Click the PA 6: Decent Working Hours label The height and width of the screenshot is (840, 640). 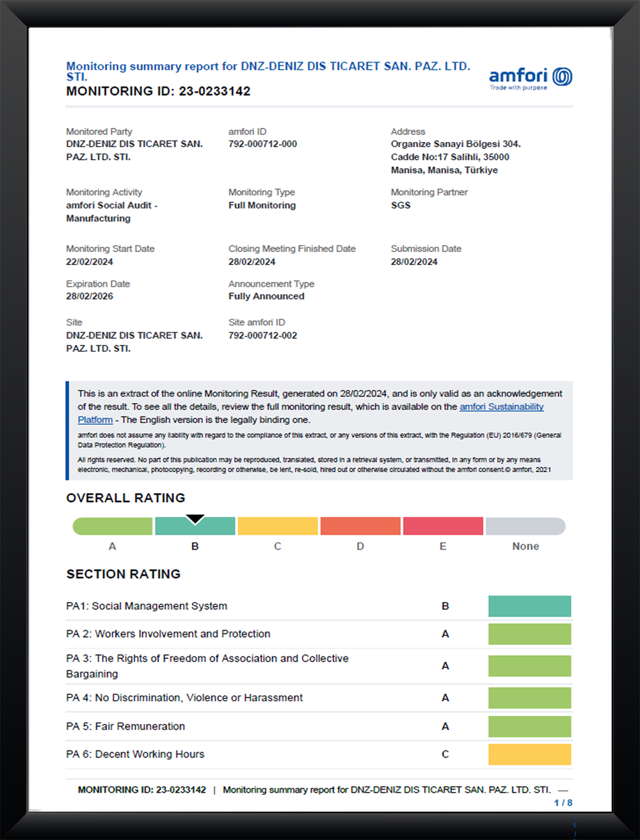(x=135, y=754)
